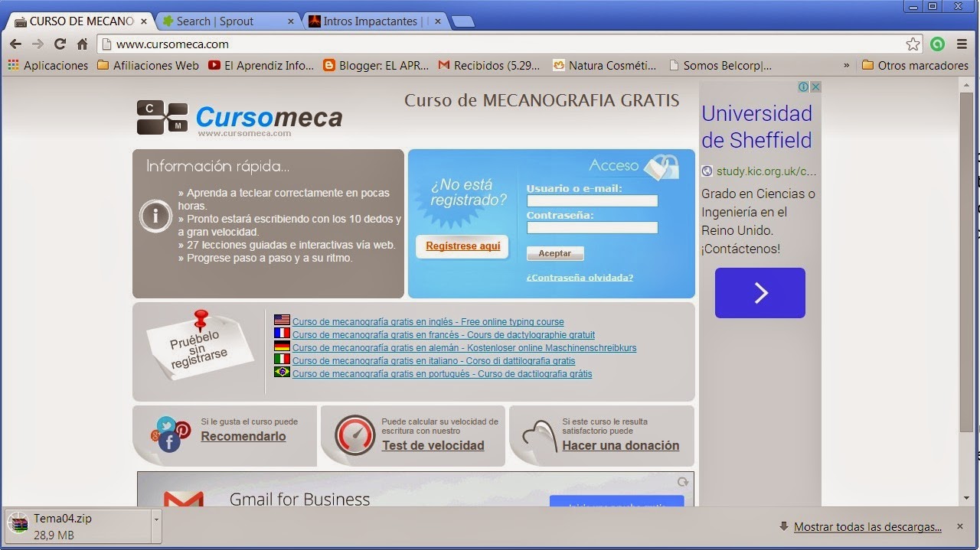Click the social media icons cluster

(x=171, y=434)
